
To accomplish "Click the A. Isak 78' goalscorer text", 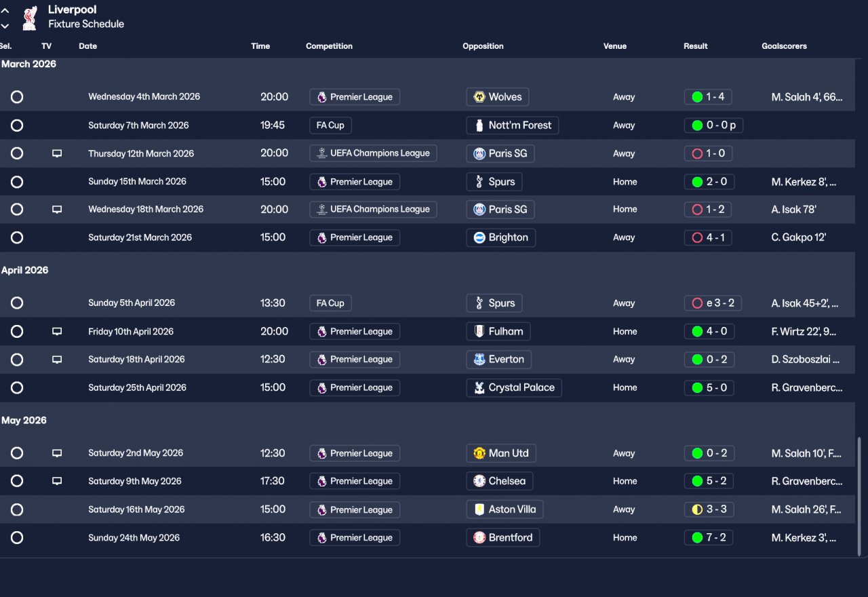I will (794, 210).
